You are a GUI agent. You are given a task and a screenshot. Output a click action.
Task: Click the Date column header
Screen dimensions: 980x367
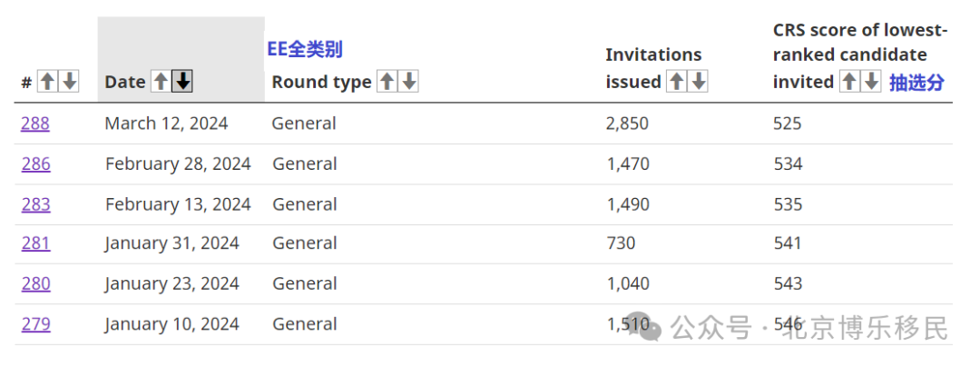point(125,82)
